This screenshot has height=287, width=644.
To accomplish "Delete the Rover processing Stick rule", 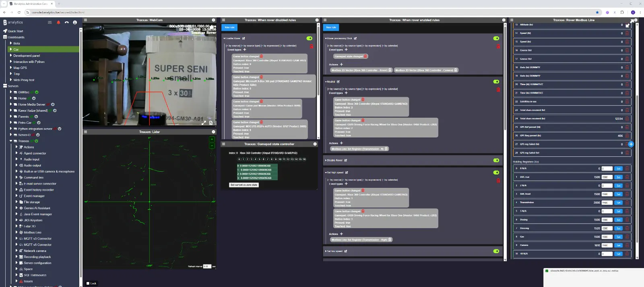I will point(498,46).
